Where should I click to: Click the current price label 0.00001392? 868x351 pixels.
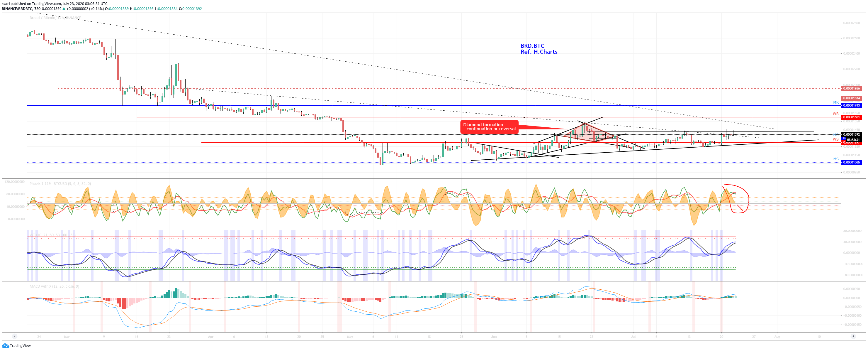pos(851,135)
